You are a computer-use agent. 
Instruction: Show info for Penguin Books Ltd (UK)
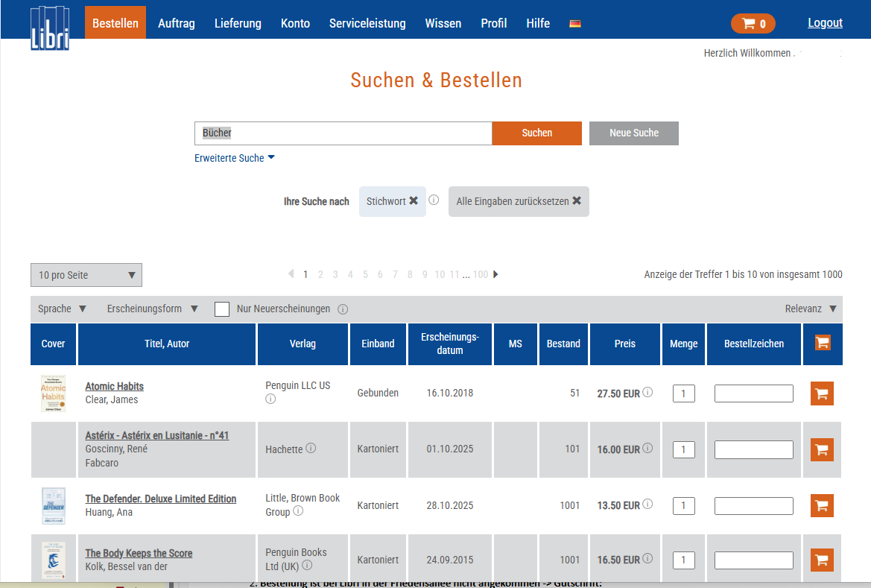click(307, 565)
